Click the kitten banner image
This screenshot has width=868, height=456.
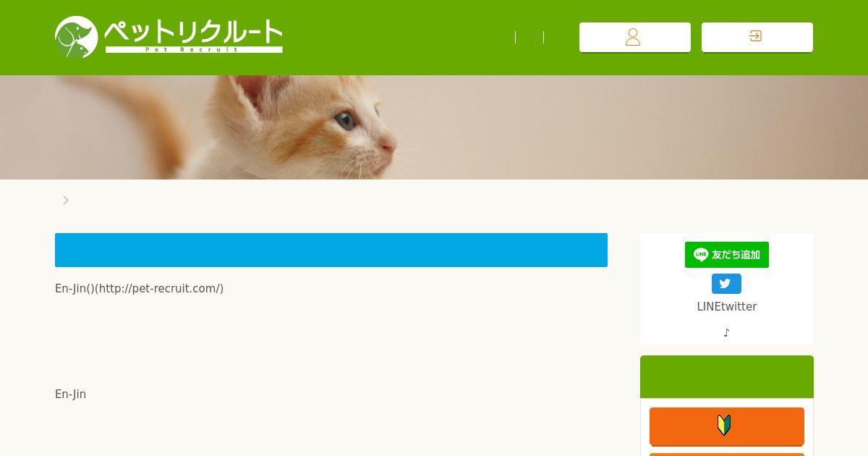(434, 127)
